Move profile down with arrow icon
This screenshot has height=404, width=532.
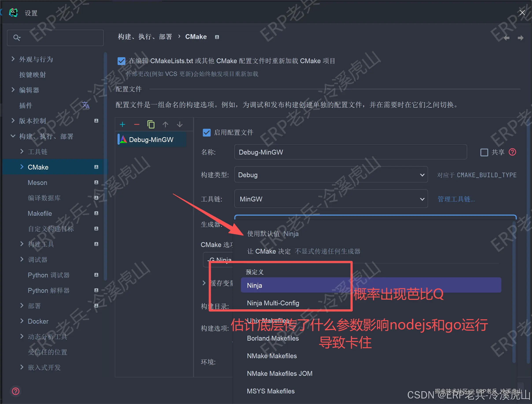(180, 124)
